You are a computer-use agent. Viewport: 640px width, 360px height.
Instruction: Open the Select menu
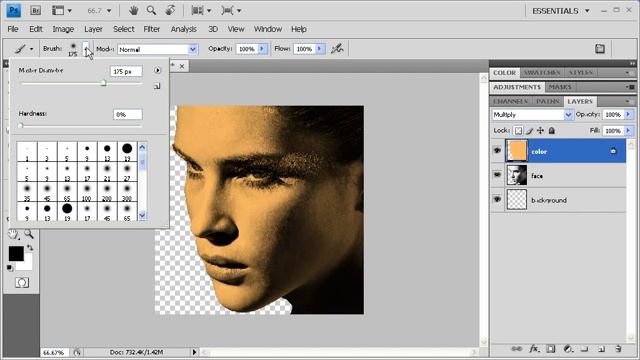(x=124, y=29)
